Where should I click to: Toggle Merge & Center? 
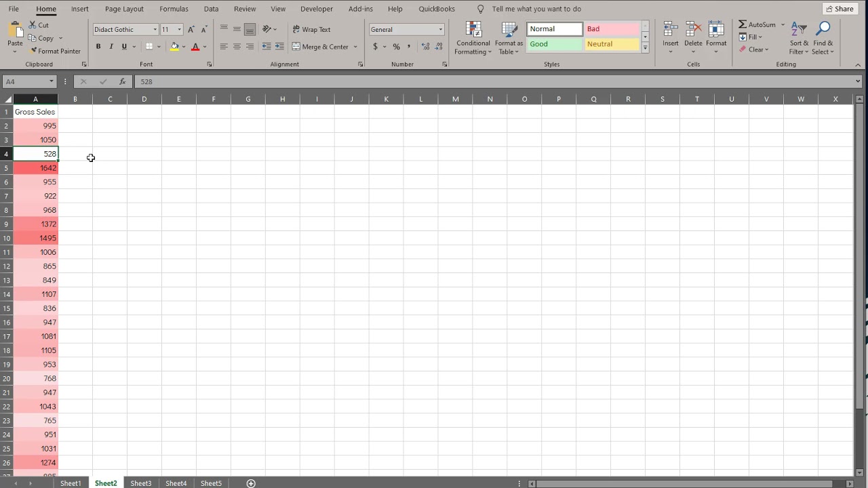point(320,47)
